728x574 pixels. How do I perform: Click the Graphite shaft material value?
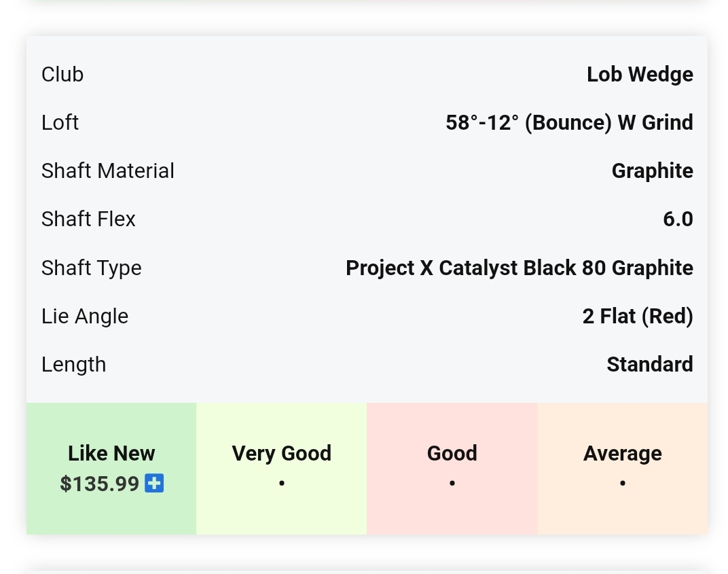(x=652, y=171)
